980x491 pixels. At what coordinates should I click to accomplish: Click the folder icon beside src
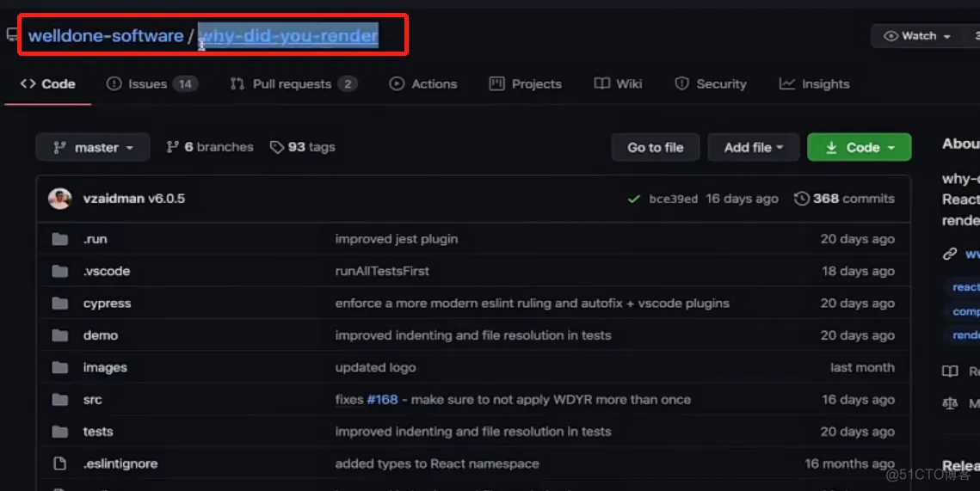[60, 400]
